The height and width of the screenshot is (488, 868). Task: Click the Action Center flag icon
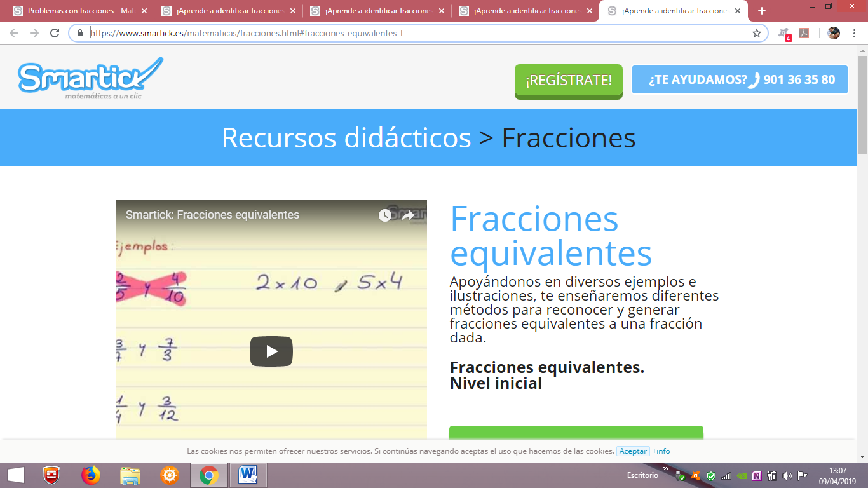(x=803, y=476)
